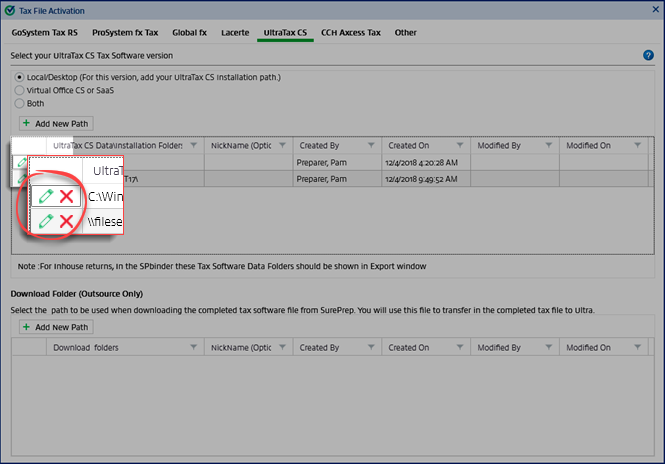Image resolution: width=665 pixels, height=465 pixels.
Task: Switch to the GoSystem Tax RS tab
Action: (45, 32)
